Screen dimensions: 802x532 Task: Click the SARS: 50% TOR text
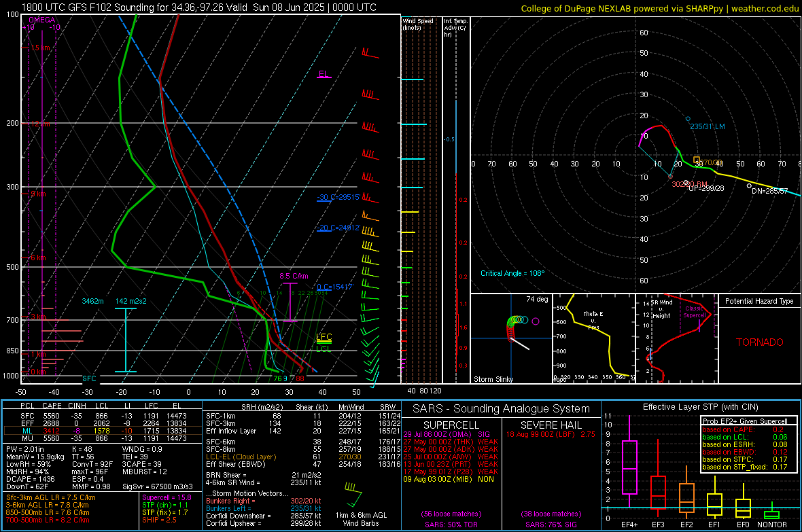[451, 525]
